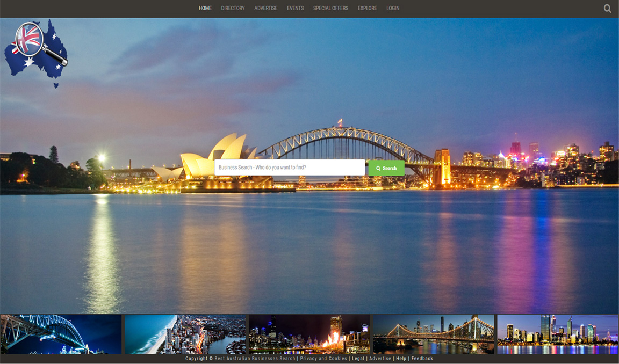The width and height of the screenshot is (619, 364).
Task: Open the Privacy and Cookies link
Action: pos(324,358)
